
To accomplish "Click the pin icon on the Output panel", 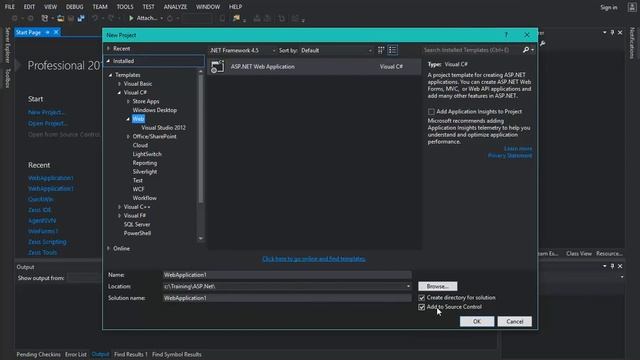I will [x=612, y=266].
